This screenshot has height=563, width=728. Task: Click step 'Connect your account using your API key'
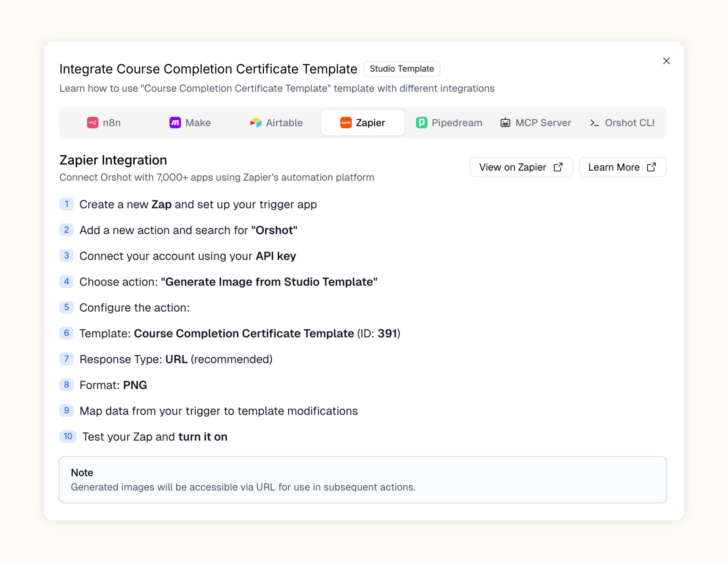(x=188, y=256)
